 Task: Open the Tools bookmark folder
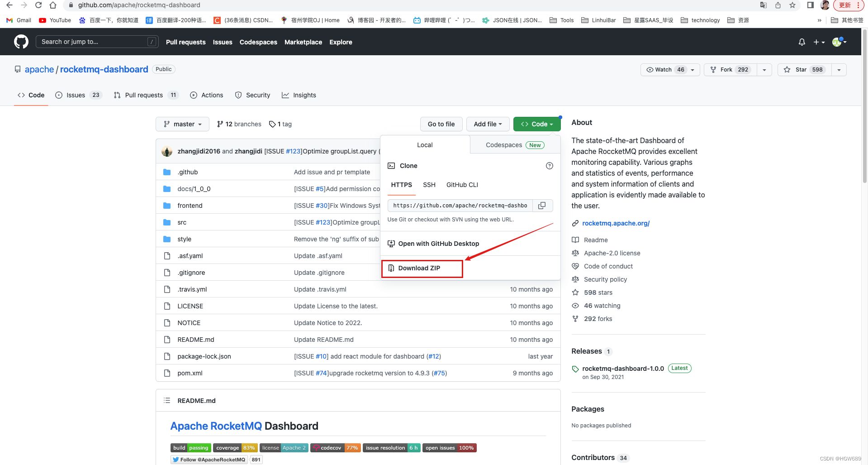tap(562, 20)
